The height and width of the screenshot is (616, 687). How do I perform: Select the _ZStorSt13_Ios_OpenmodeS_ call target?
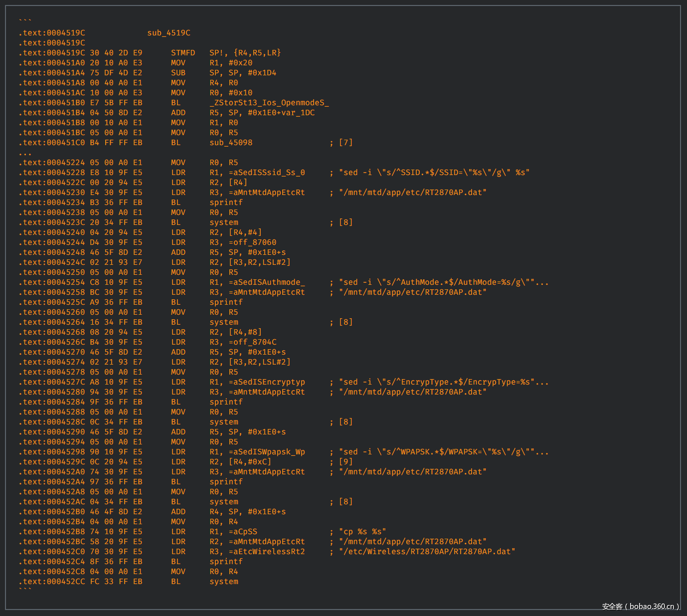pyautogui.click(x=269, y=103)
